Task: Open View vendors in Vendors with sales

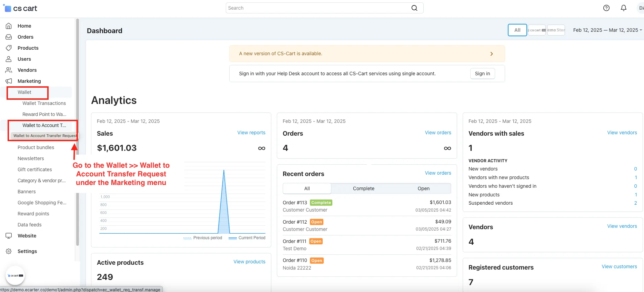Action: (x=622, y=133)
